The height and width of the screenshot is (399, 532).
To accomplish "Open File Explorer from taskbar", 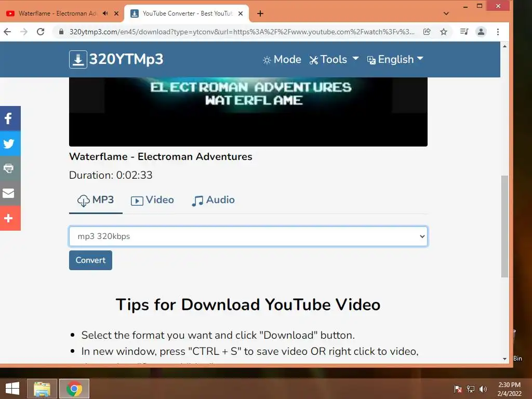I will [42, 389].
